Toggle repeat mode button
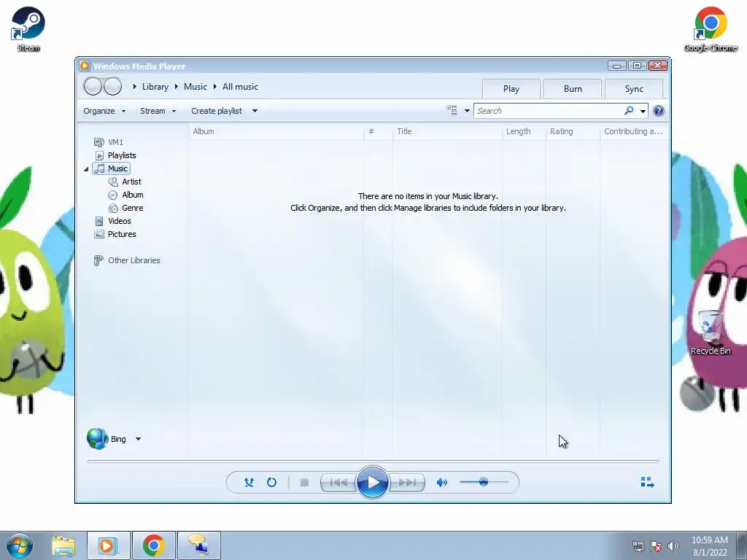This screenshot has height=560, width=747. [x=271, y=483]
